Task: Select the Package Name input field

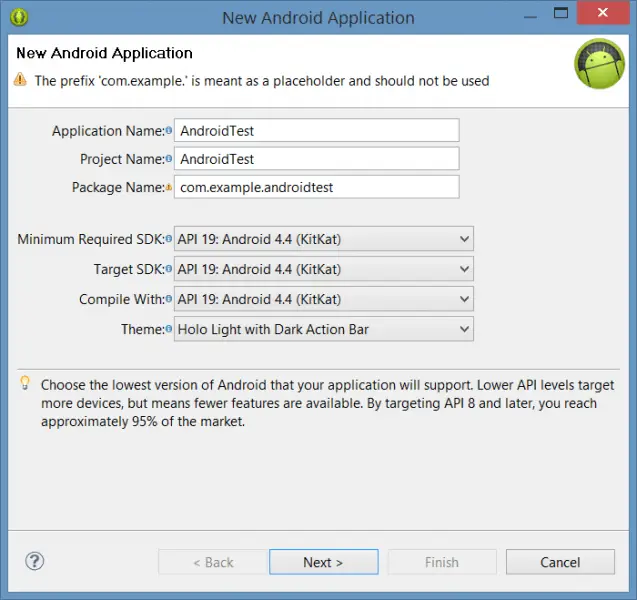Action: tap(316, 187)
